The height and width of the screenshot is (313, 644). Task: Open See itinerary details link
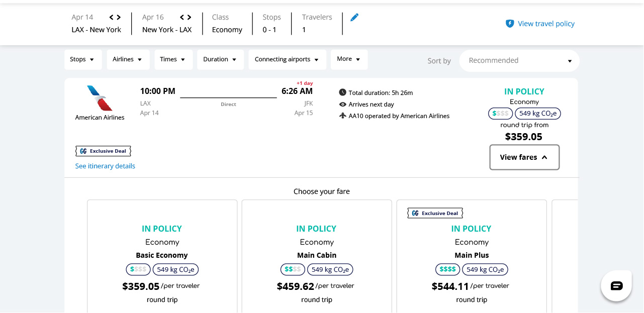coord(105,166)
